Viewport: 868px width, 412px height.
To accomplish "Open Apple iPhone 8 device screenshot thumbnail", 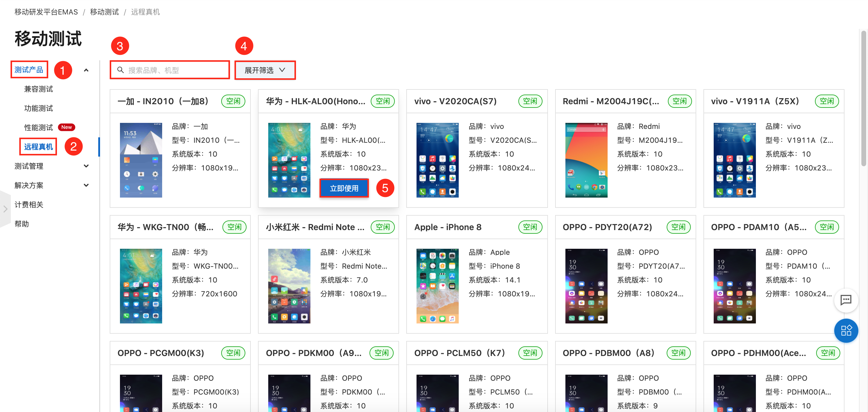I will point(437,286).
